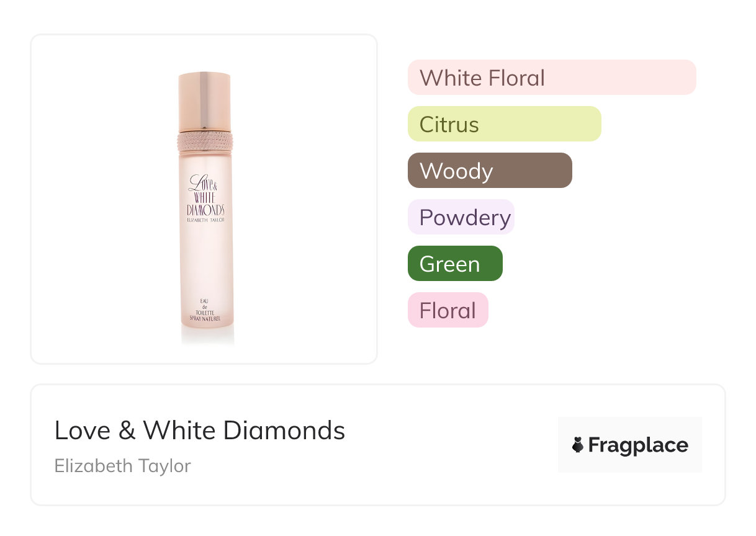This screenshot has width=756, height=536.
Task: Choose the Floral accord bar
Action: [x=448, y=310]
